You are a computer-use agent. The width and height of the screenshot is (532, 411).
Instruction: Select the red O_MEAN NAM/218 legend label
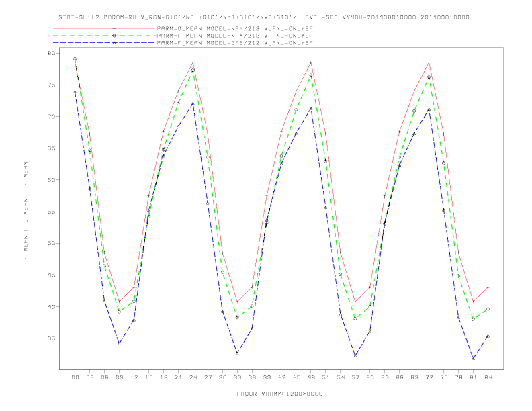tap(234, 28)
